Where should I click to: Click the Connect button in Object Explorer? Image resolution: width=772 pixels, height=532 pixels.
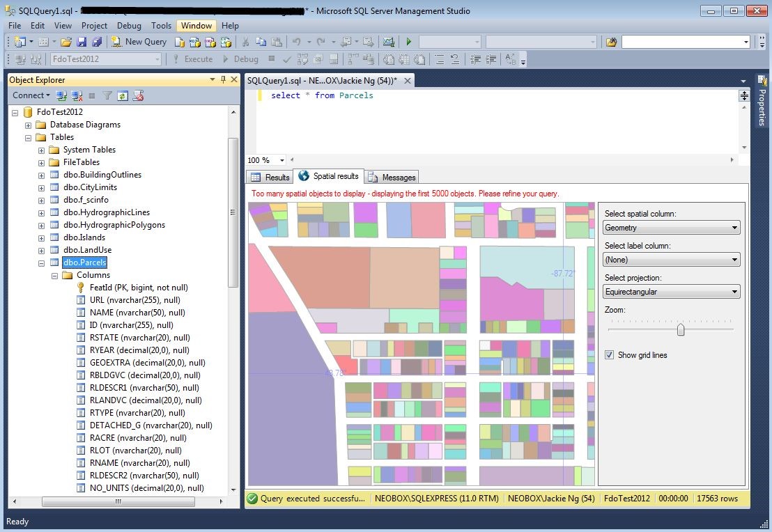31,95
